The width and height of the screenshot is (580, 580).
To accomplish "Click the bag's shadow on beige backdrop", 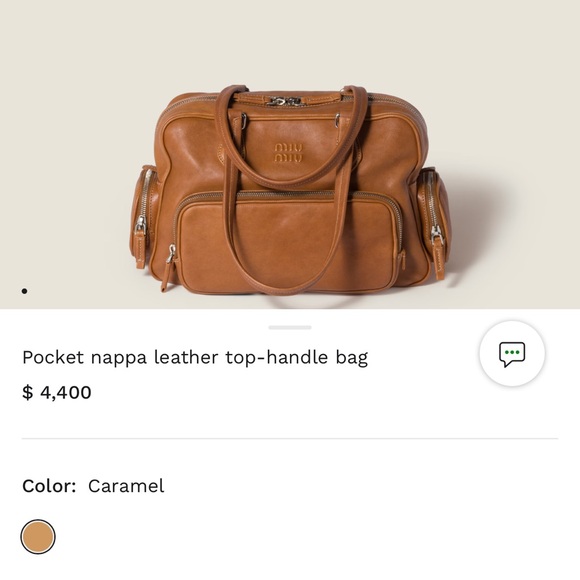I will pyautogui.click(x=481, y=229).
